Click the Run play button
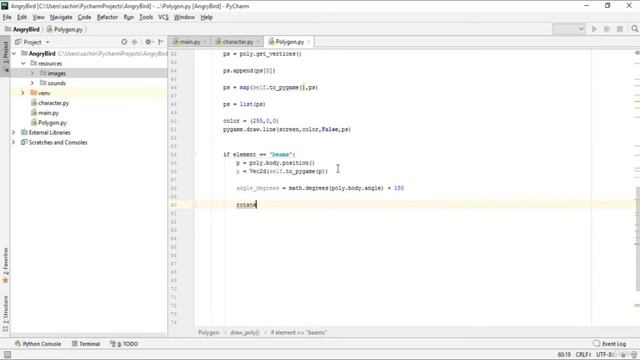This screenshot has width=640, height=360. click(594, 29)
